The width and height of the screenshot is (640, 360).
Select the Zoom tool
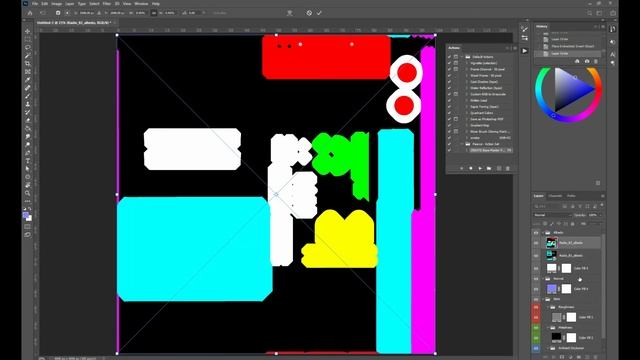tap(28, 193)
